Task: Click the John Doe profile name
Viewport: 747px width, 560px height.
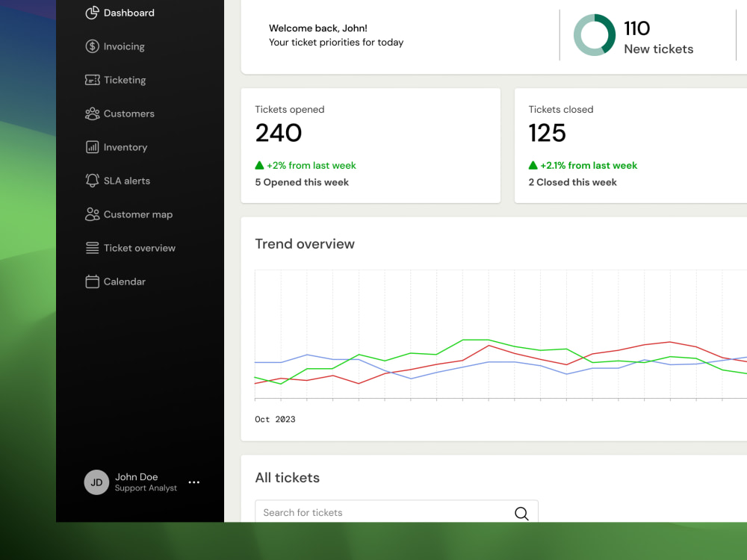Action: pyautogui.click(x=136, y=476)
